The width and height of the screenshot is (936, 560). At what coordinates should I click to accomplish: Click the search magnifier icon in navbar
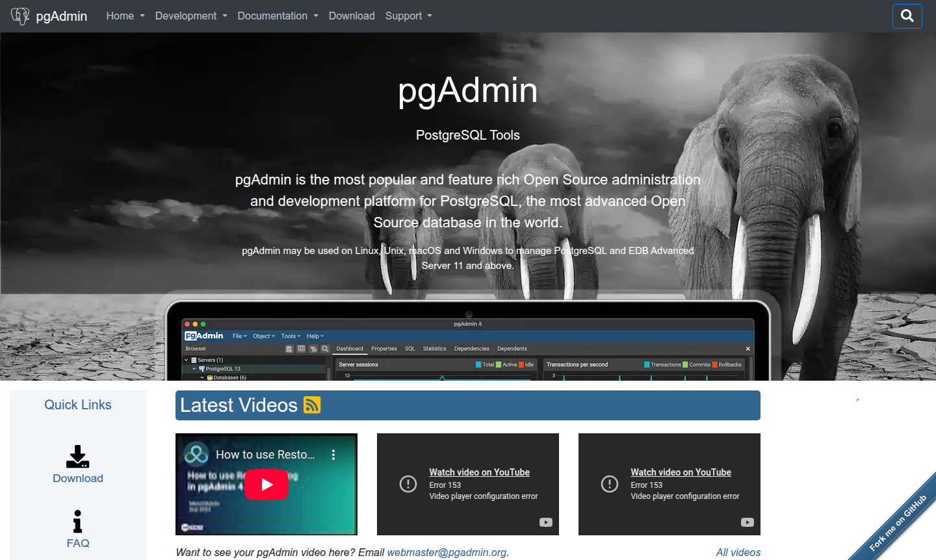[x=907, y=16]
